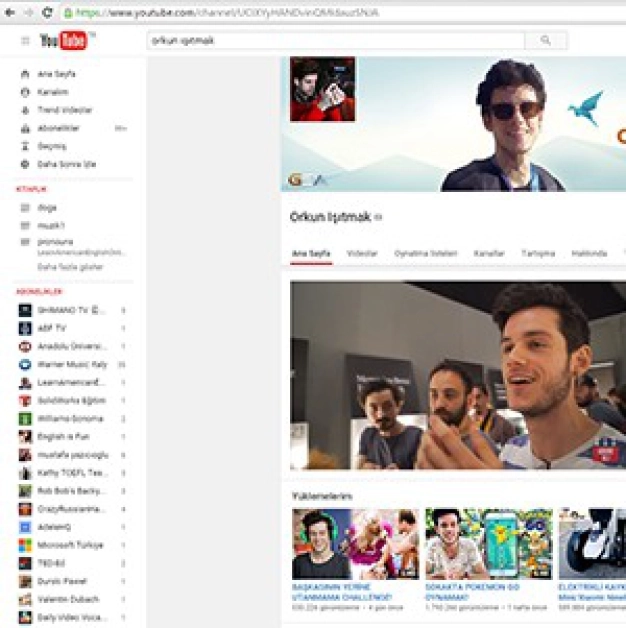This screenshot has width=626, height=628.
Task: Open the hamburger guide menu
Action: coord(25,41)
